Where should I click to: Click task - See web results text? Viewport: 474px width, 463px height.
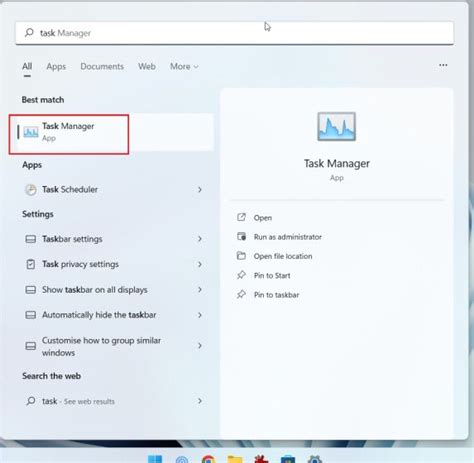pyautogui.click(x=78, y=401)
